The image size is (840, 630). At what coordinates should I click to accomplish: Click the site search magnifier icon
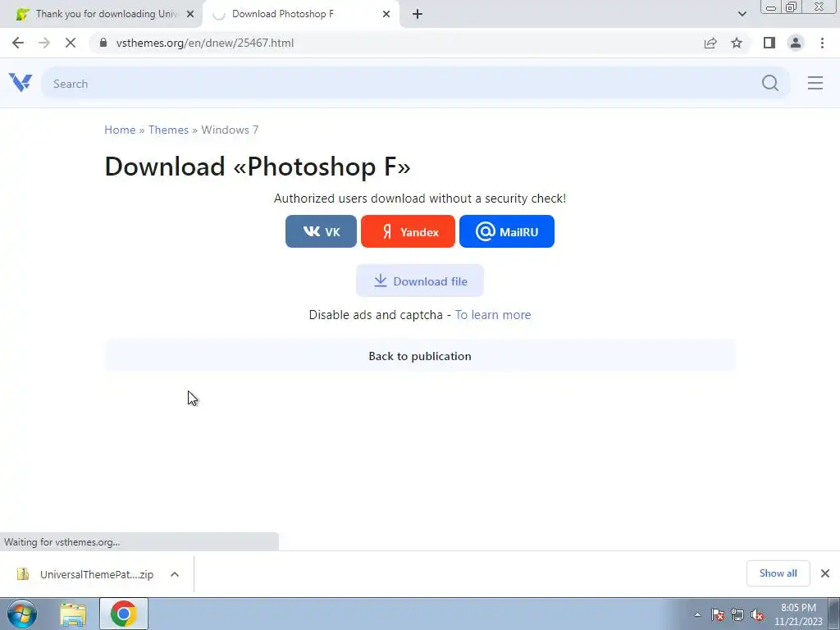coord(769,83)
